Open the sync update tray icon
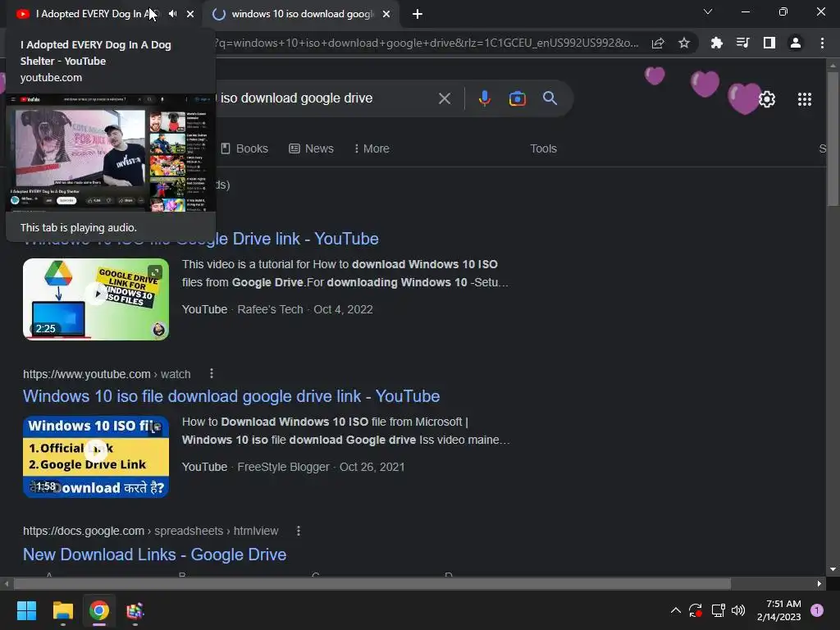 tap(696, 610)
